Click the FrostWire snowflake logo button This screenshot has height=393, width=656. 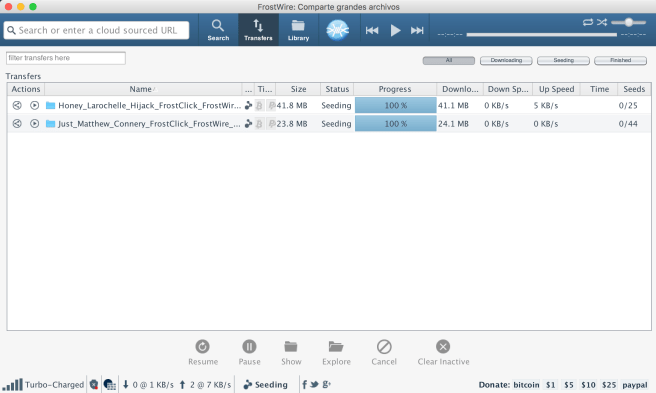337,30
